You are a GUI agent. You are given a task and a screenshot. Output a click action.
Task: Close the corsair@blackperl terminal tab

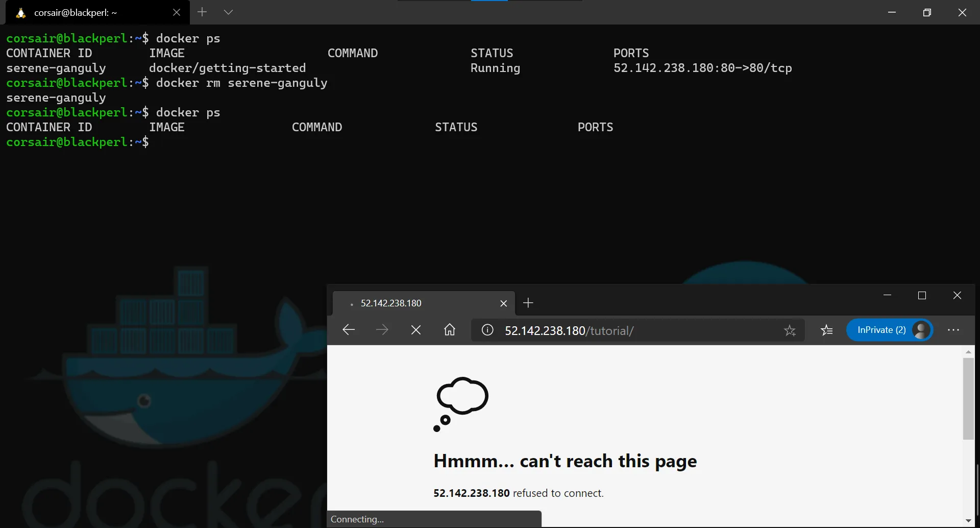(x=177, y=13)
